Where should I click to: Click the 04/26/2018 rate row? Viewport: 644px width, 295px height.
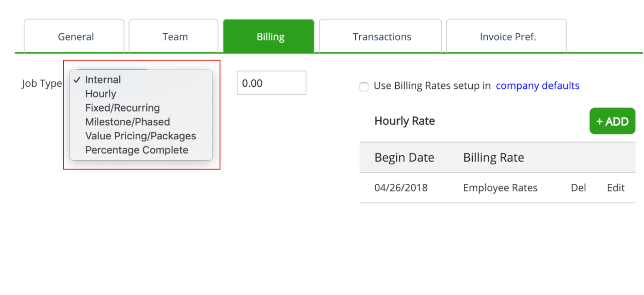click(497, 188)
